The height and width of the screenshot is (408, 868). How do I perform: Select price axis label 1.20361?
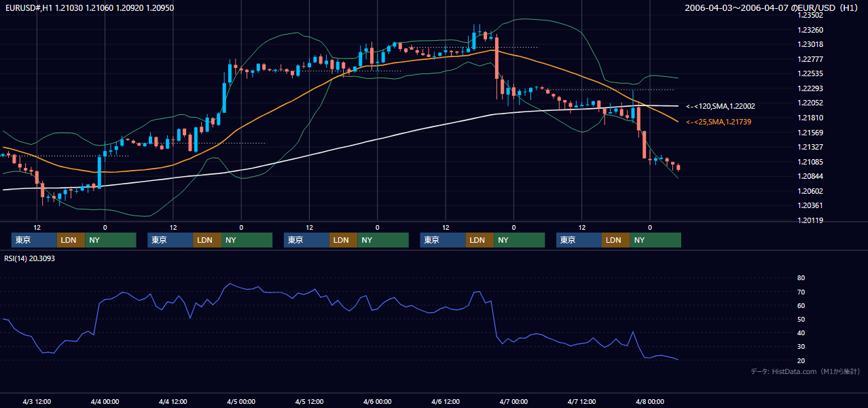[810, 205]
